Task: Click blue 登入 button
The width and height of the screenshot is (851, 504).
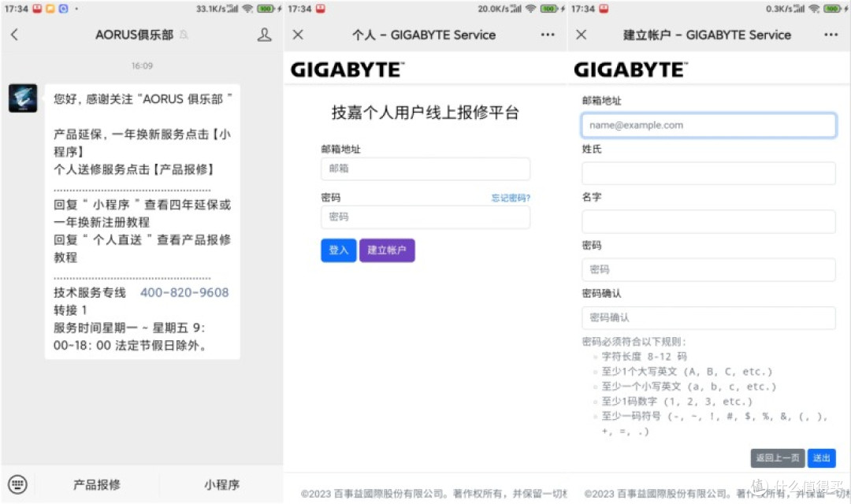Action: click(339, 250)
